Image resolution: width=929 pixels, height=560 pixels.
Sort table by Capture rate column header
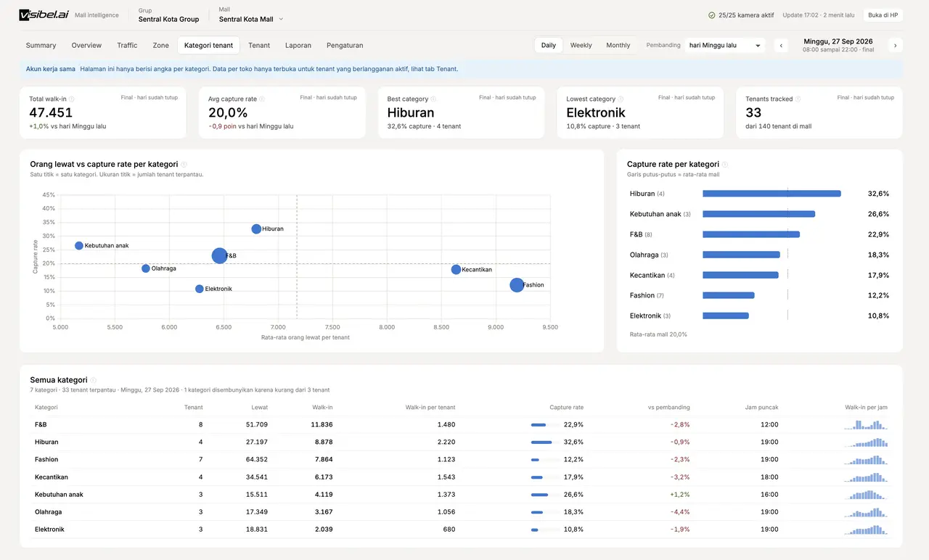pos(566,408)
